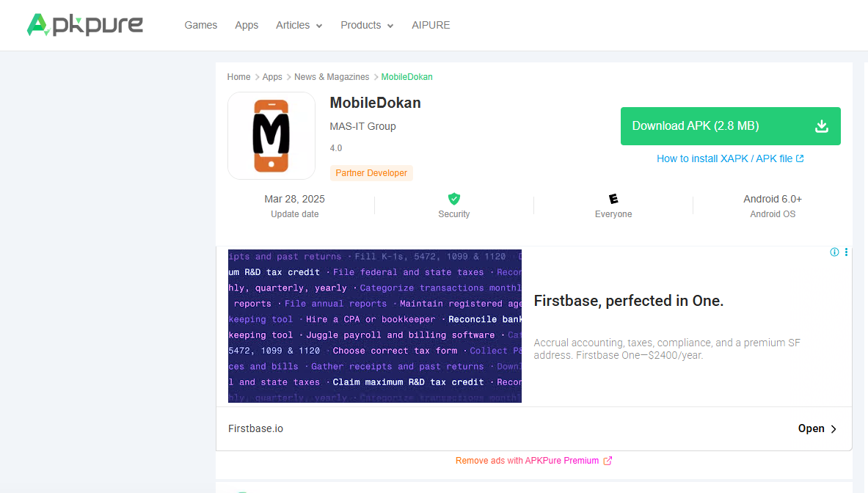
Task: Click the Firstbase ad banner image
Action: pyautogui.click(x=375, y=326)
